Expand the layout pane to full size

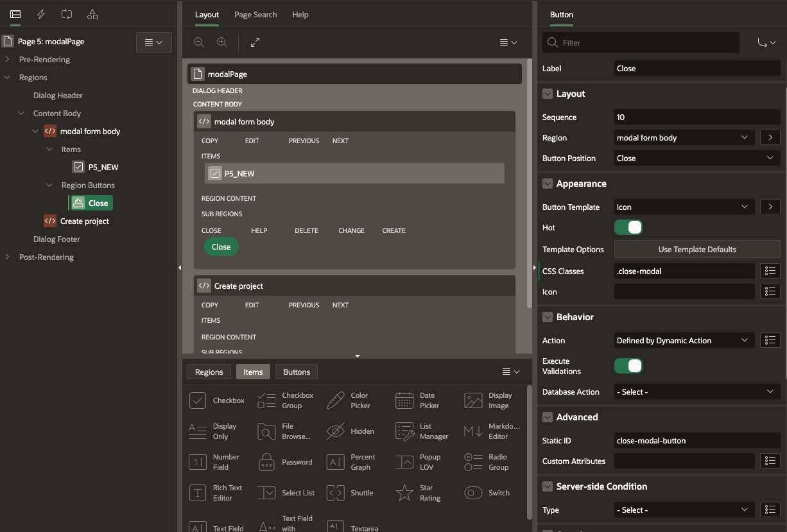click(x=255, y=42)
